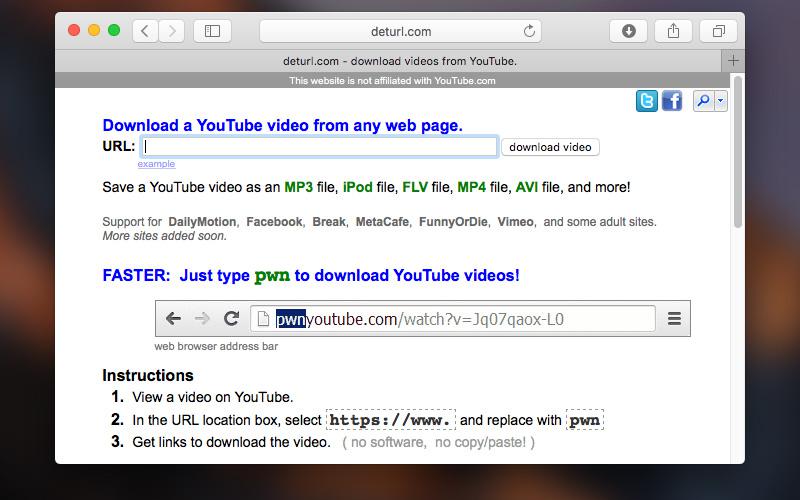This screenshot has width=800, height=500.
Task: Click the https://www. dashed code box
Action: click(x=391, y=420)
